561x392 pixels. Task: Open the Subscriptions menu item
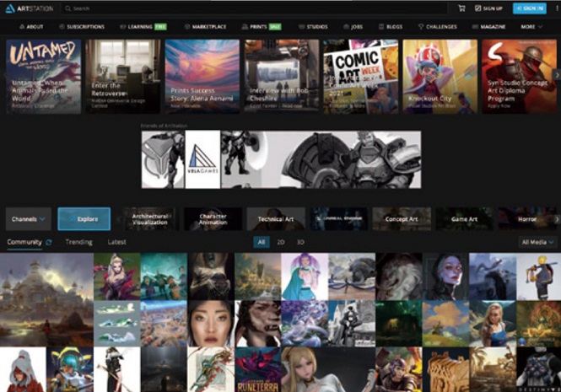(x=82, y=26)
